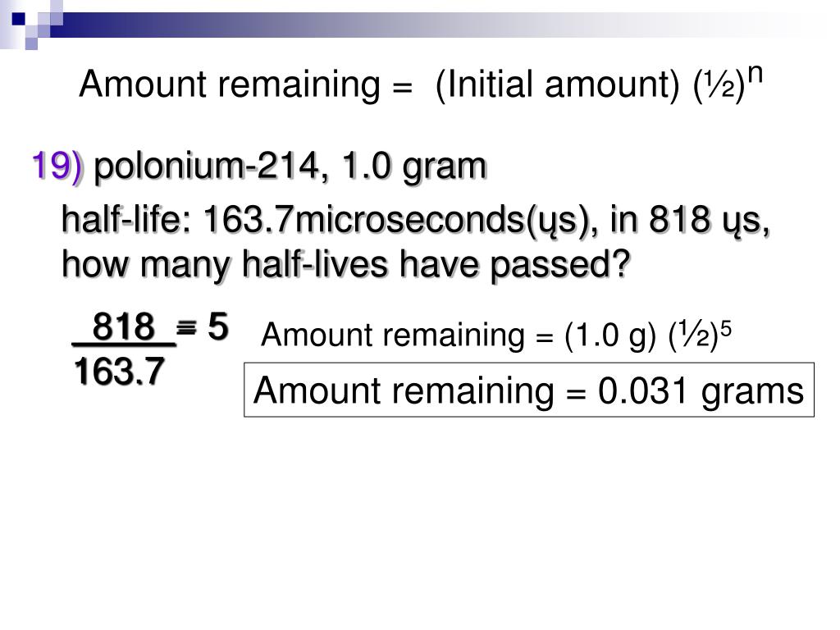Click the '(½)' fraction in the top formula
840x630 pixels.
pyautogui.click(x=719, y=85)
